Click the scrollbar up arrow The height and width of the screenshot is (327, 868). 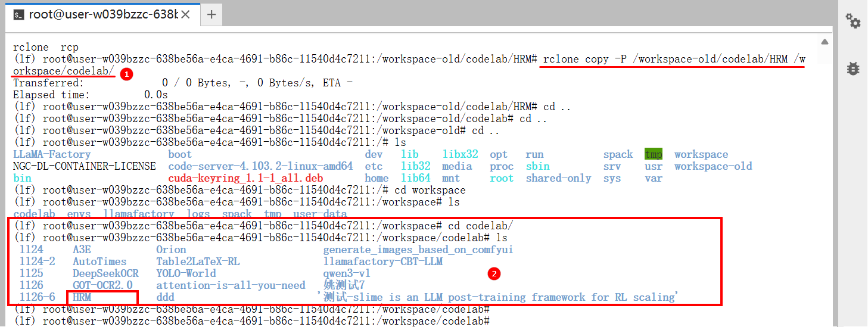pyautogui.click(x=825, y=42)
